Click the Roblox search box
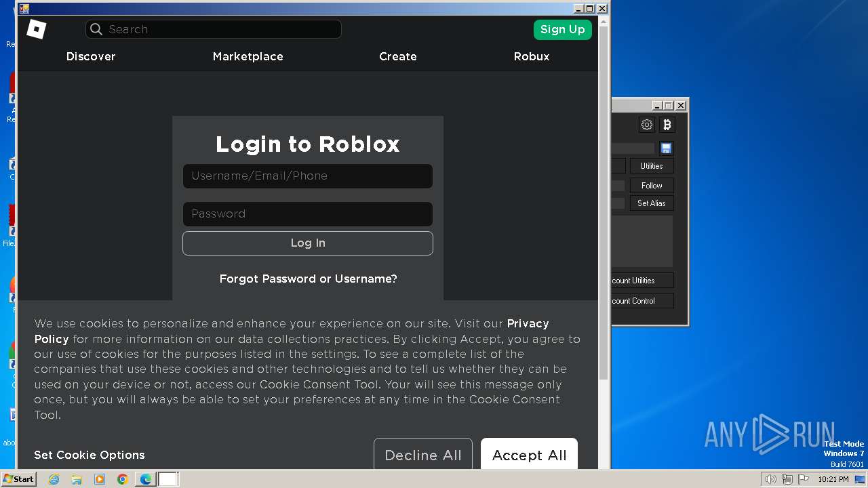868x488 pixels. point(214,29)
